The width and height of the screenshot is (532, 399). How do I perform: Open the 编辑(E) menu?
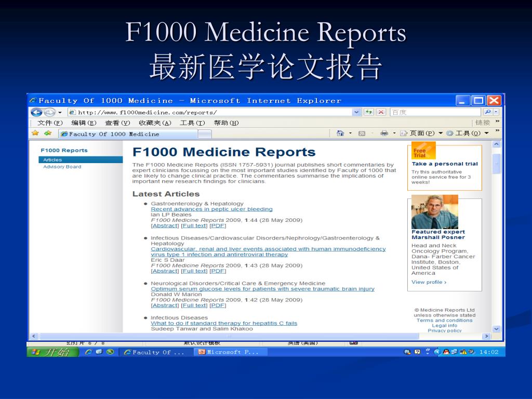tap(84, 123)
